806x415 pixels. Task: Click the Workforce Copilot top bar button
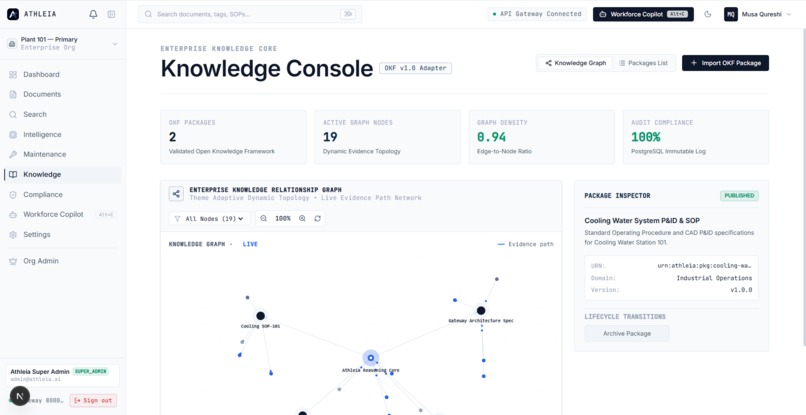(x=643, y=14)
